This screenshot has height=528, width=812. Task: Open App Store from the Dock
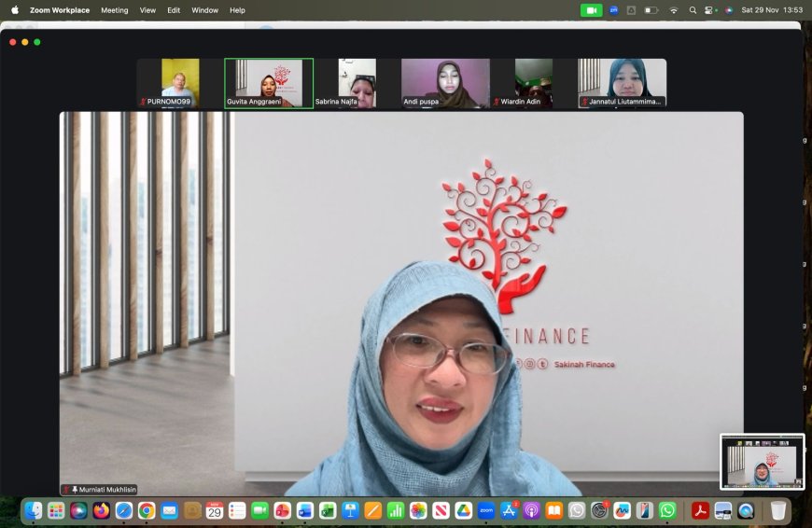coord(509,511)
